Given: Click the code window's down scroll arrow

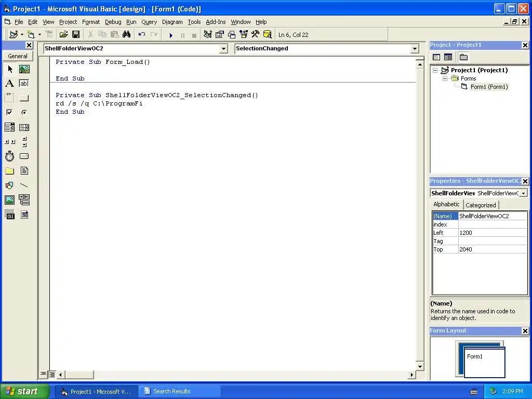Looking at the screenshot, I should pyautogui.click(x=420, y=366).
